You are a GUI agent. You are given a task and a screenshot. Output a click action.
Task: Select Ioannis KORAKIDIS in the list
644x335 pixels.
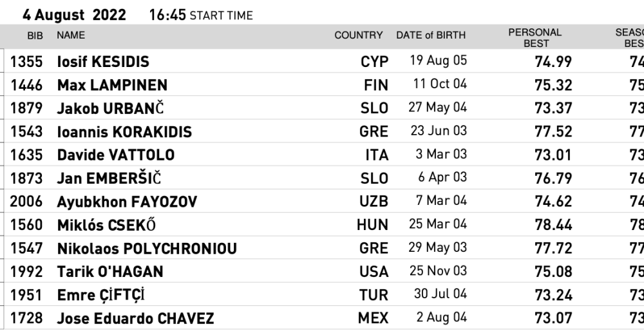124,132
